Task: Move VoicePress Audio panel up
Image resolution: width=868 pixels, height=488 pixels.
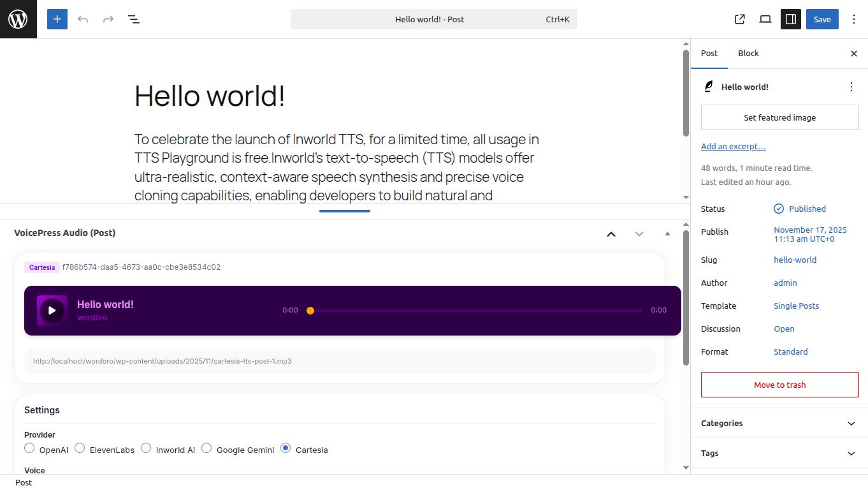Action: point(611,234)
